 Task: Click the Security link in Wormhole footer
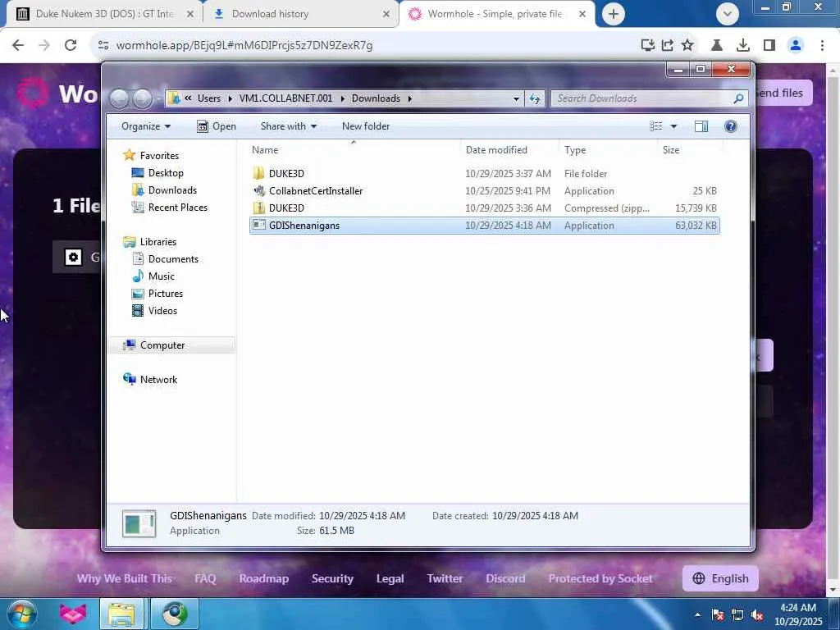tap(332, 578)
